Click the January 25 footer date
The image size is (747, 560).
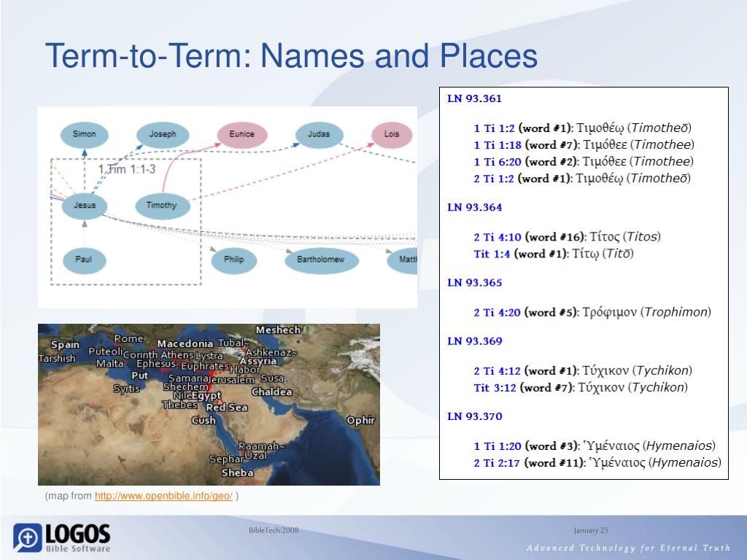pyautogui.click(x=591, y=531)
